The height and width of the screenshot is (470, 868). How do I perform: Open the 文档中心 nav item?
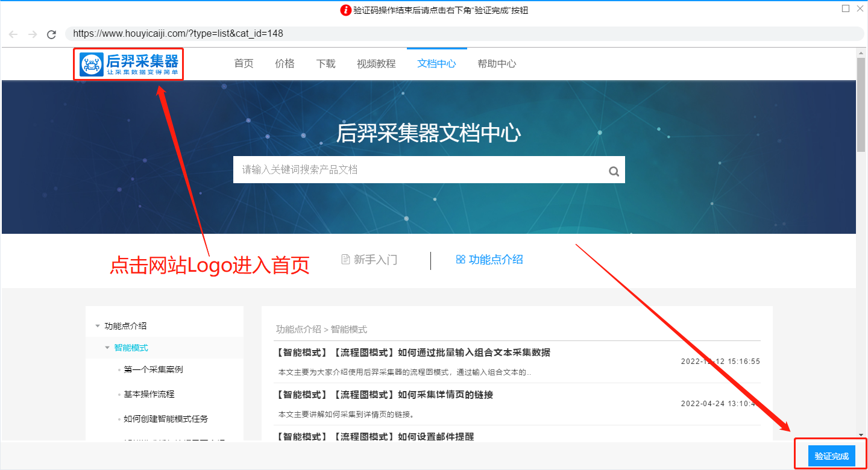436,63
